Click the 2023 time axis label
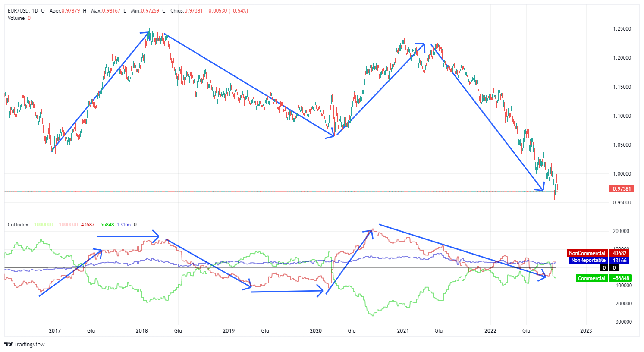Image resolution: width=644 pixels, height=352 pixels. 586,331
